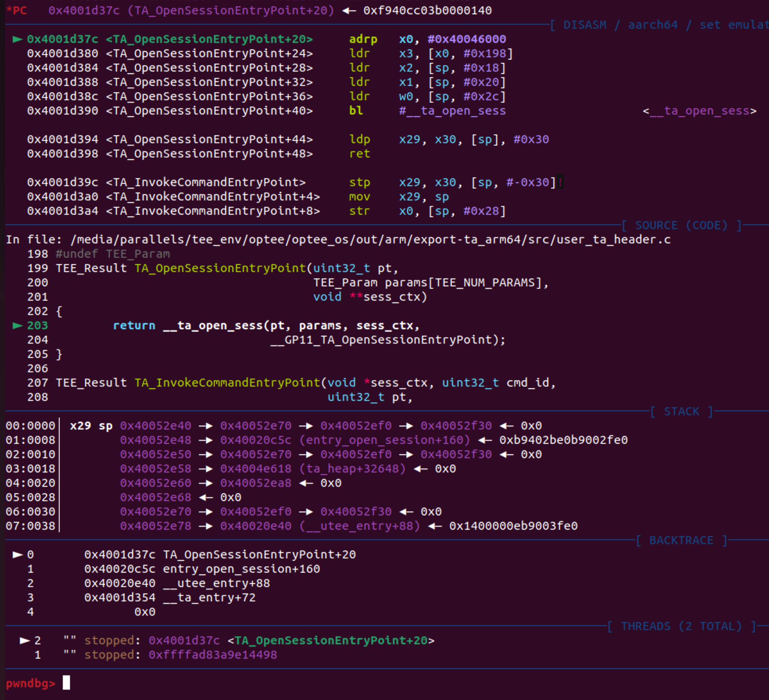
Task: Click stack value 0xb9402be0b9002fe0
Action: pos(563,440)
